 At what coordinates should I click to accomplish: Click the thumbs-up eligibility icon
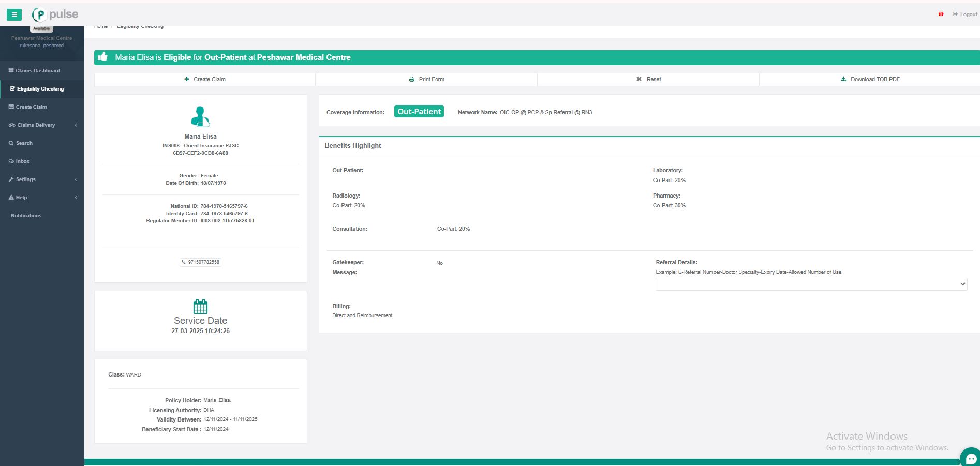pyautogui.click(x=103, y=57)
